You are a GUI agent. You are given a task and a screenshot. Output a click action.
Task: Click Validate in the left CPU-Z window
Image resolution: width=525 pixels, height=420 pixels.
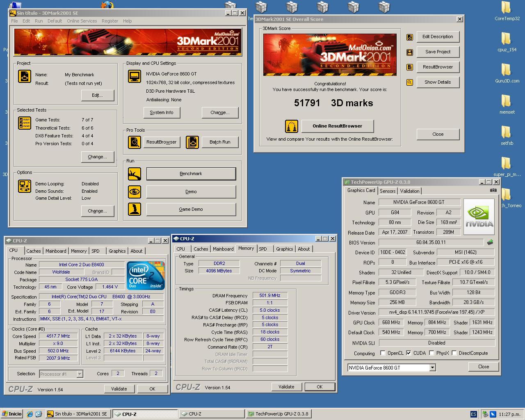point(119,389)
